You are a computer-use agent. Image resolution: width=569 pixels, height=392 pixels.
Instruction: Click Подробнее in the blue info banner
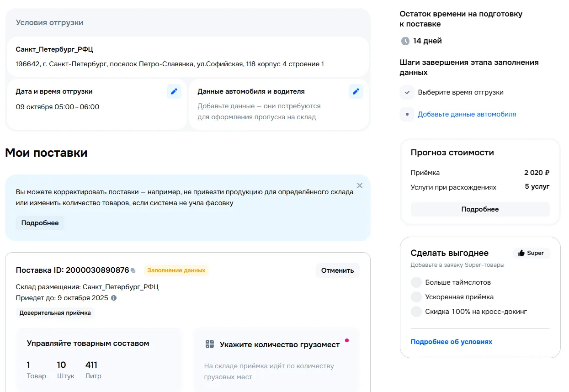click(40, 223)
